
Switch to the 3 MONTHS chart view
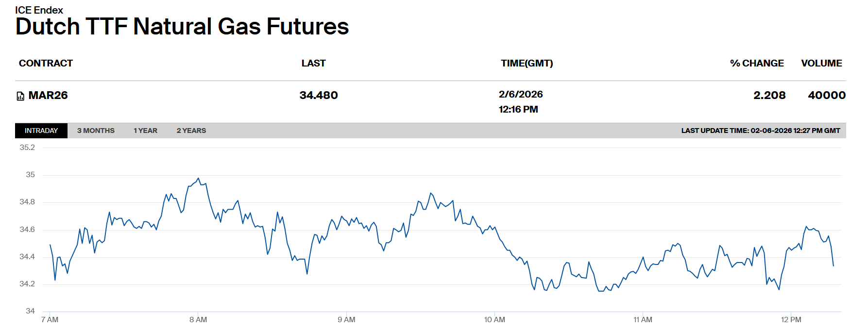pyautogui.click(x=96, y=131)
